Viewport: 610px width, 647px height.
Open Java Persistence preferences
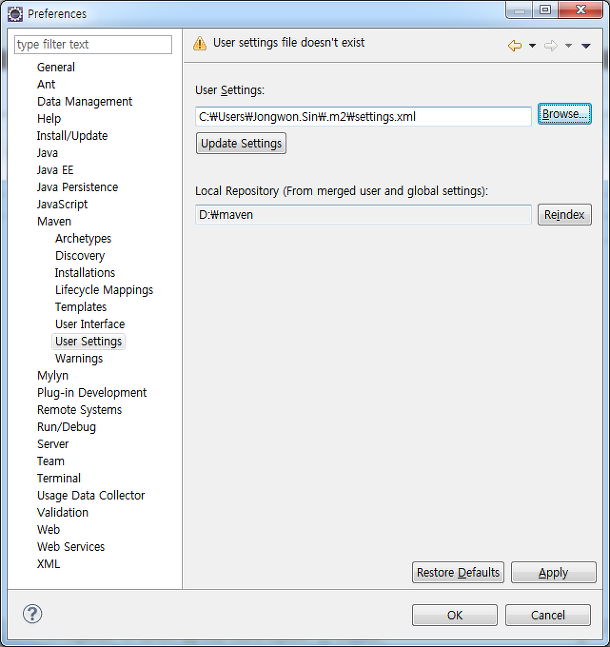77,187
